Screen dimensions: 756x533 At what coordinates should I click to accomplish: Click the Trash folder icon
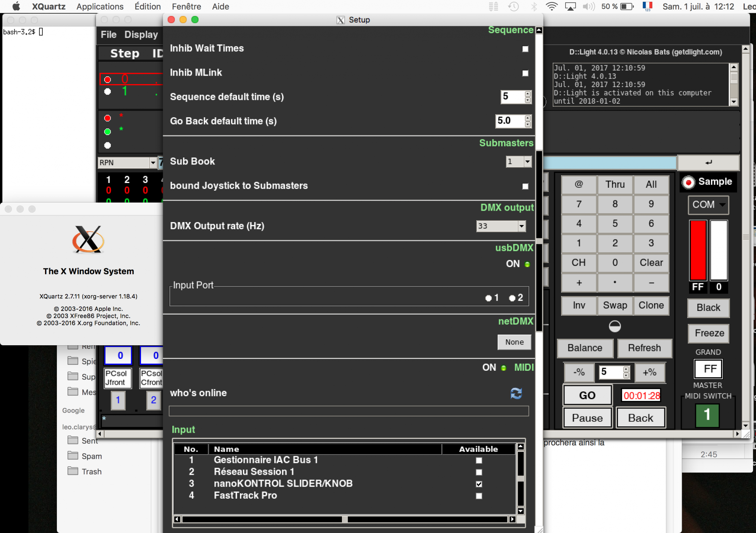(x=73, y=471)
